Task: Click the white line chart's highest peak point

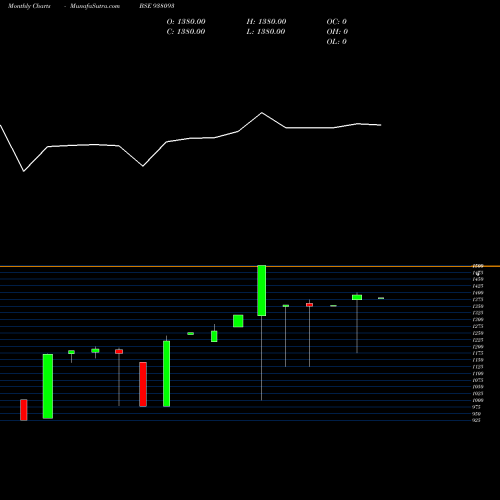Action: pos(262,113)
